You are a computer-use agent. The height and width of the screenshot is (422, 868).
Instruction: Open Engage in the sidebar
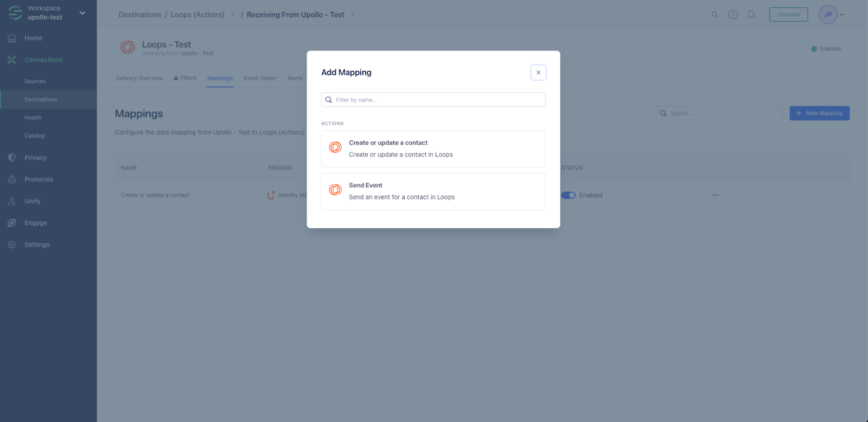35,223
